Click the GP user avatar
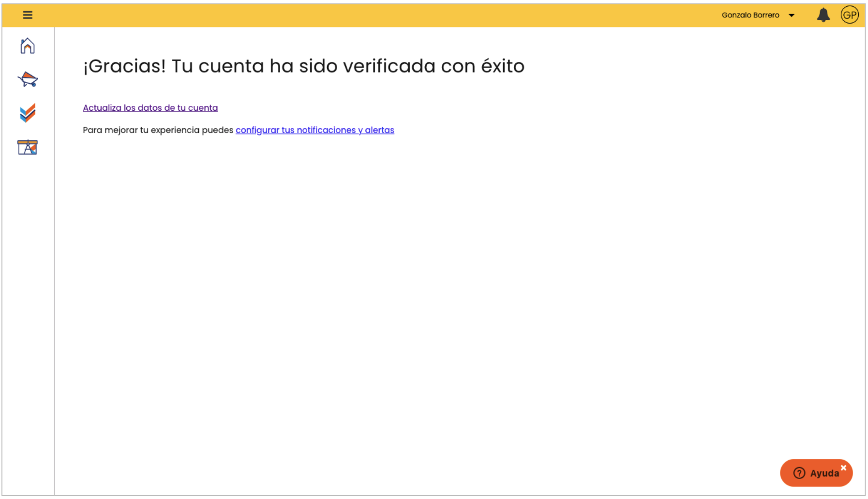The image size is (868, 499). (x=850, y=15)
